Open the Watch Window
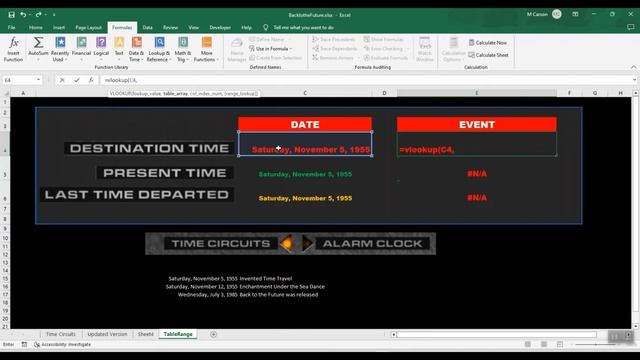This screenshot has height=360, width=640. pyautogui.click(x=425, y=49)
